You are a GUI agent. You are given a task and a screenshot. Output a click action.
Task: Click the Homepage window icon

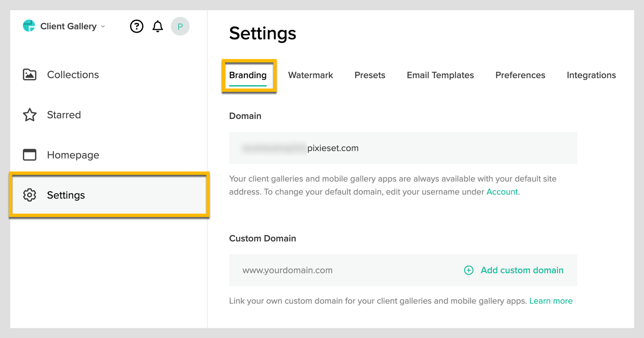(x=30, y=155)
